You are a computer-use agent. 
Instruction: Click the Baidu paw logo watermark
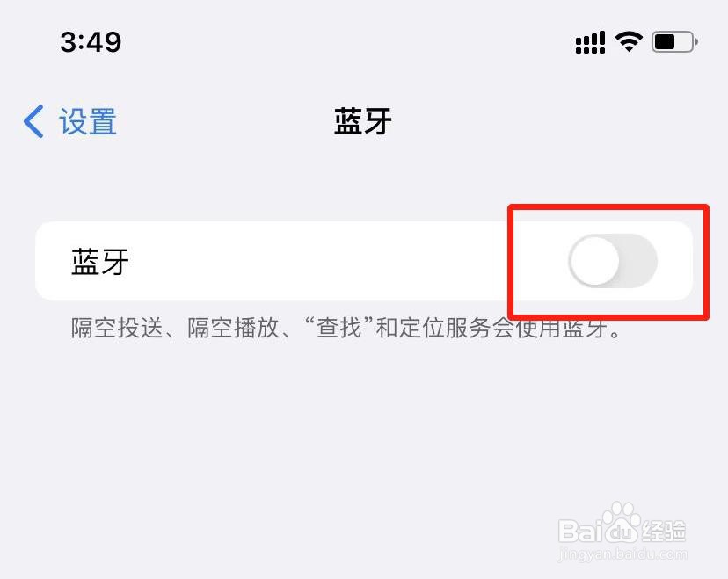pos(622,523)
